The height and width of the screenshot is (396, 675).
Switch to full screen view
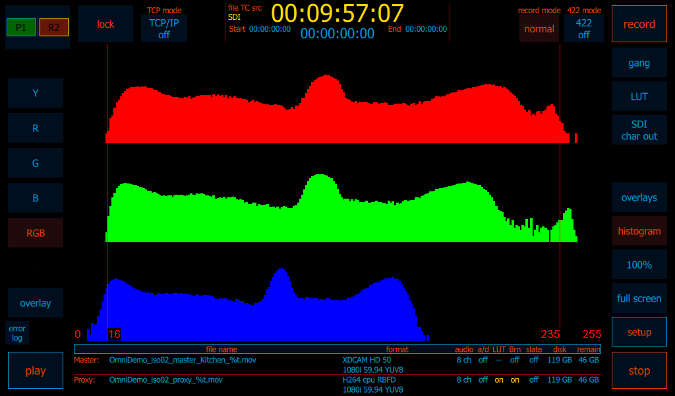click(639, 298)
